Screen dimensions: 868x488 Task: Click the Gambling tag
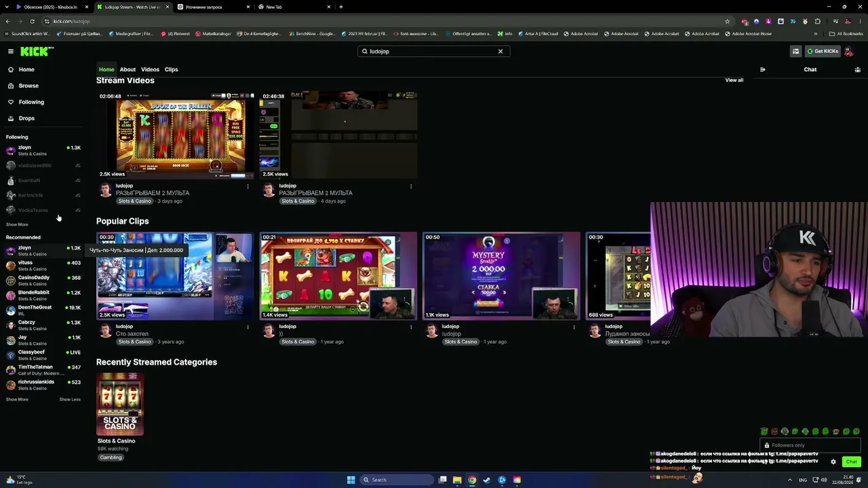pyautogui.click(x=111, y=457)
